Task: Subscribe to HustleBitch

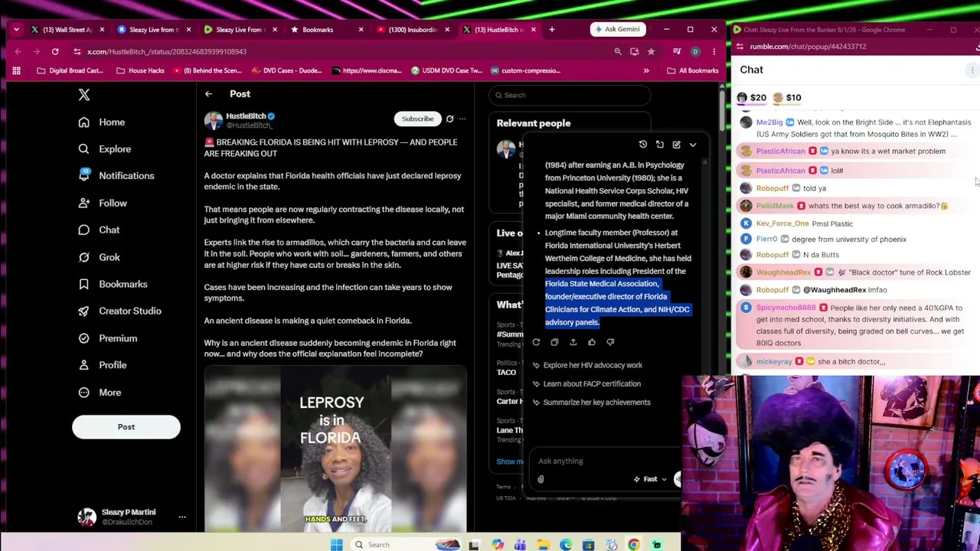Action: point(418,119)
